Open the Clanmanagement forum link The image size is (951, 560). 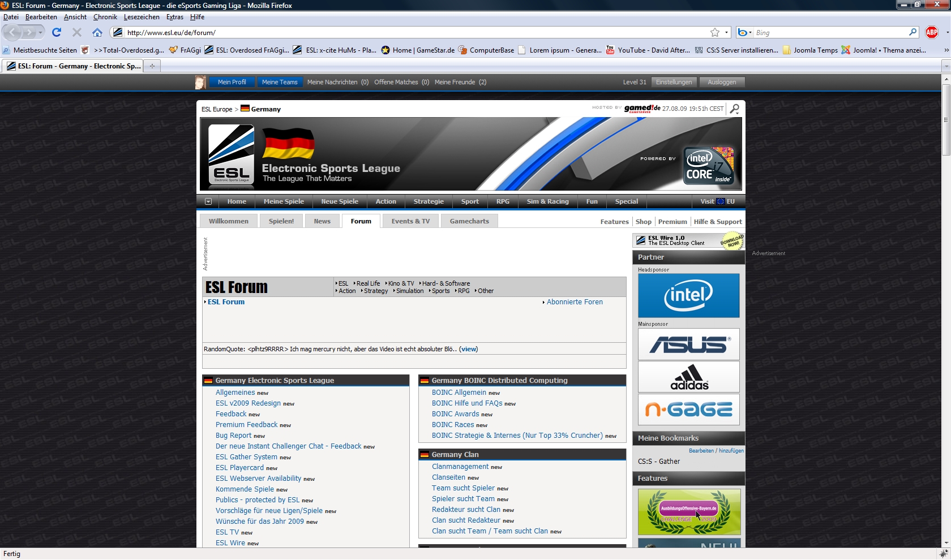point(460,467)
